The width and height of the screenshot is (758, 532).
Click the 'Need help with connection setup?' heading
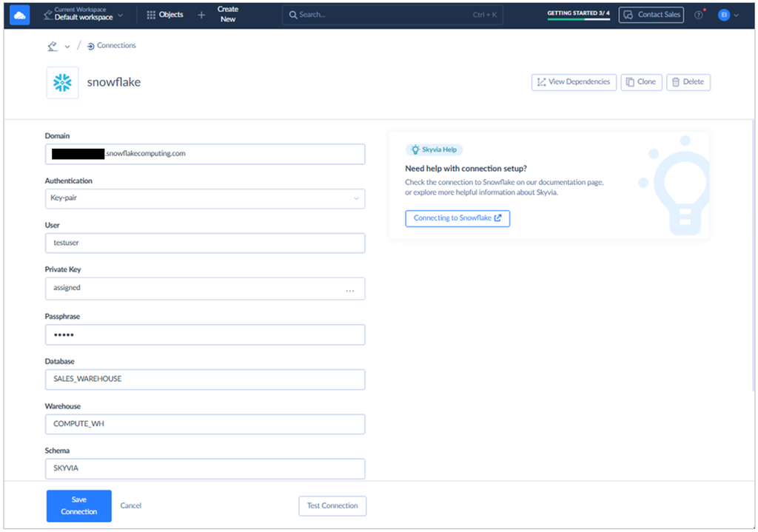pos(466,169)
